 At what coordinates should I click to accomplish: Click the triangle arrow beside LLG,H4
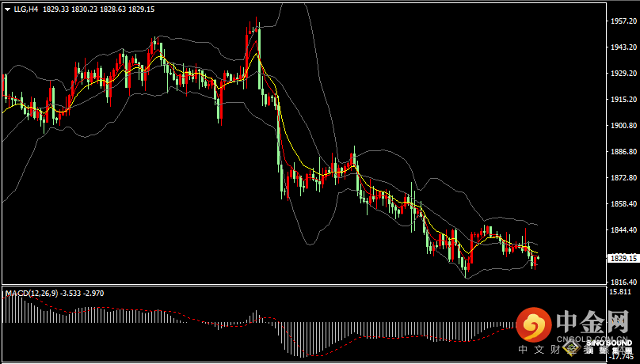6,9
